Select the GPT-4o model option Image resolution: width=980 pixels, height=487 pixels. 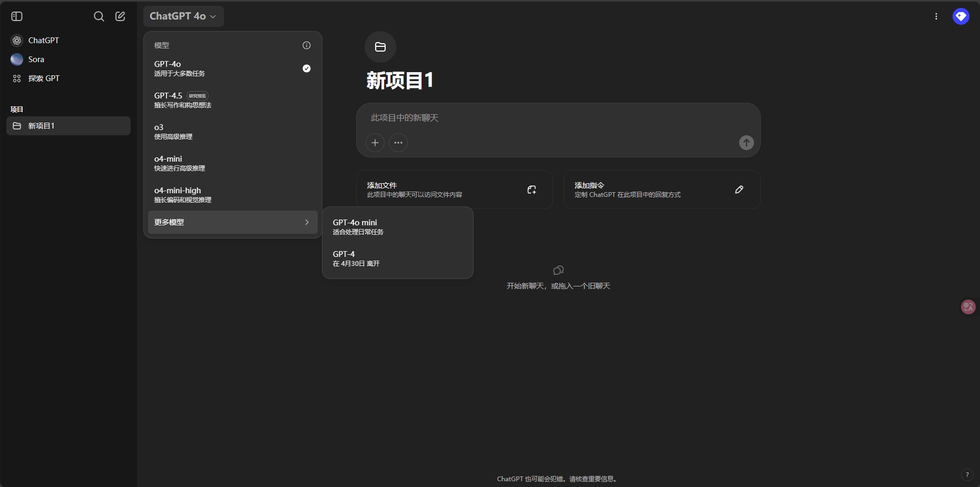(x=232, y=68)
